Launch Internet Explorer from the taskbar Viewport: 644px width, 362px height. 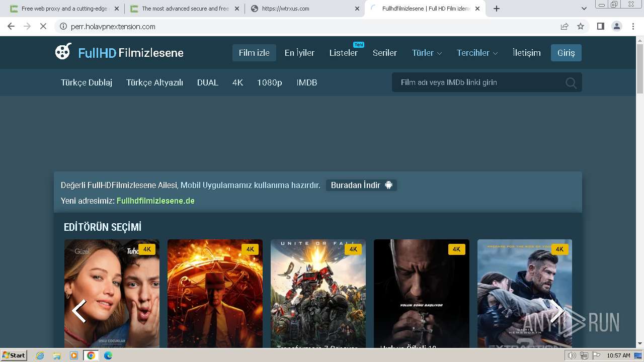coord(40,355)
